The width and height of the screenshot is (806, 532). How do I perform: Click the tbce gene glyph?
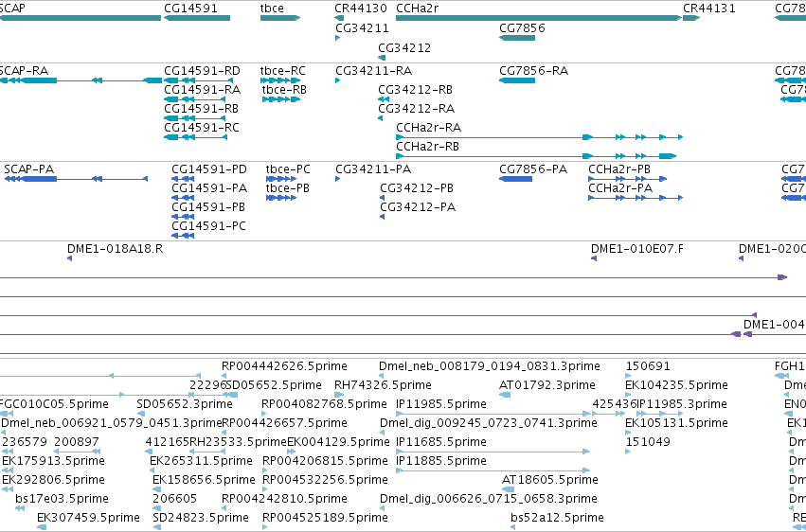point(280,18)
